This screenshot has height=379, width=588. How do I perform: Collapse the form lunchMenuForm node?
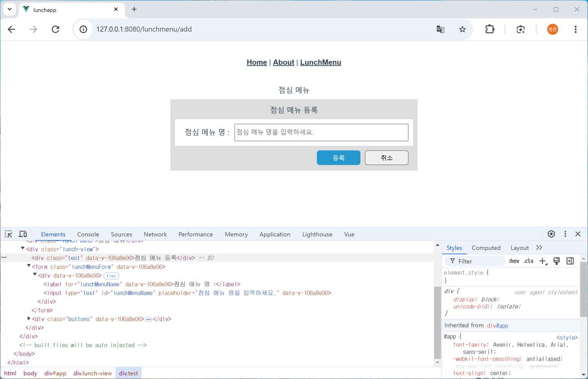pos(29,266)
